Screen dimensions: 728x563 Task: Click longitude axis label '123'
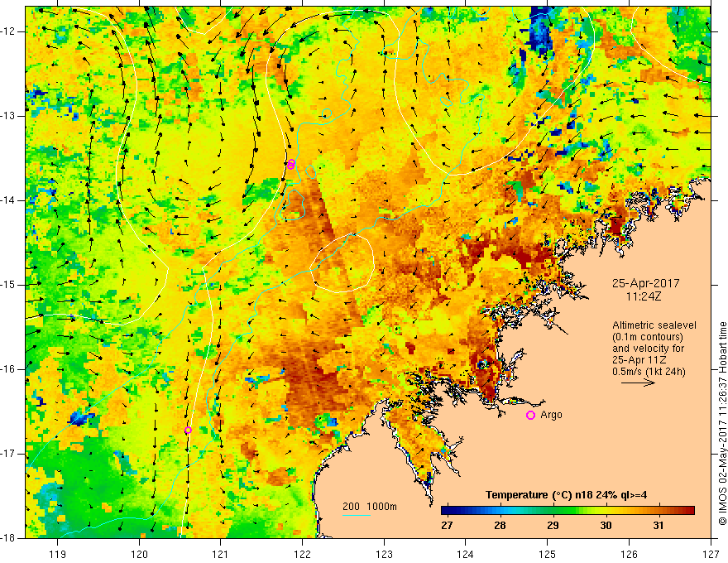(x=384, y=554)
